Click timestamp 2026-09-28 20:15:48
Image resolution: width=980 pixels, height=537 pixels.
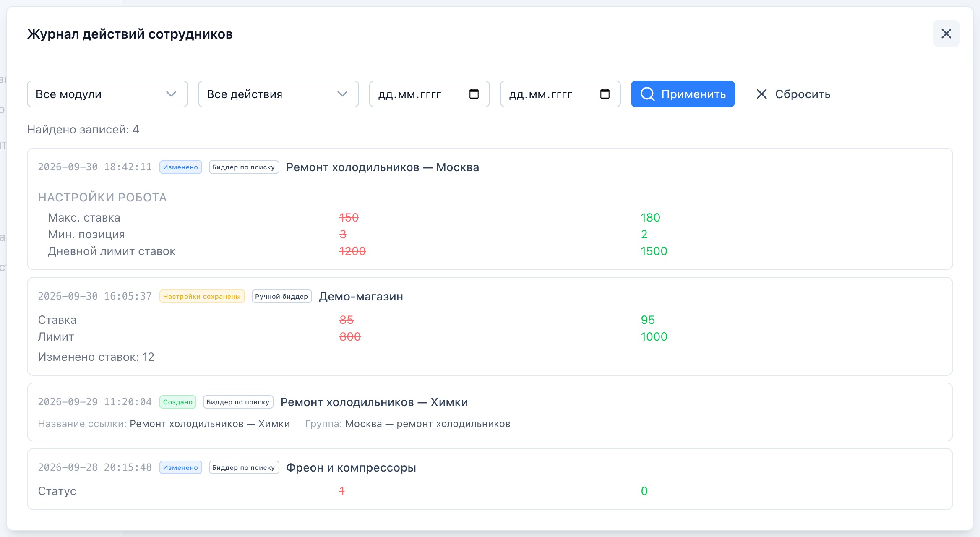95,467
